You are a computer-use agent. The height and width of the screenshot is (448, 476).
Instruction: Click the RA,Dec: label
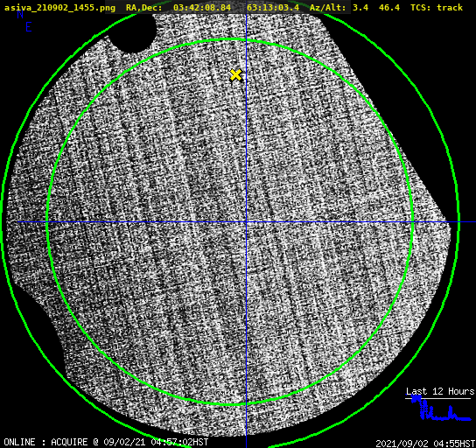click(x=144, y=7)
